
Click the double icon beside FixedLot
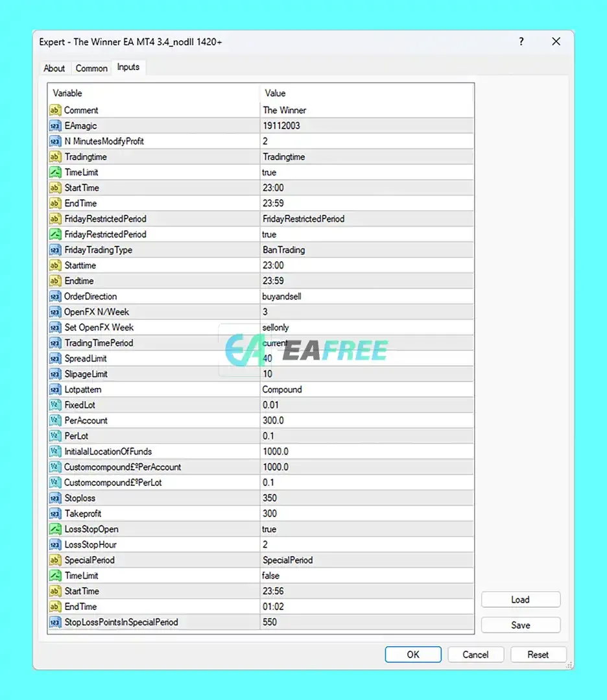click(x=55, y=405)
